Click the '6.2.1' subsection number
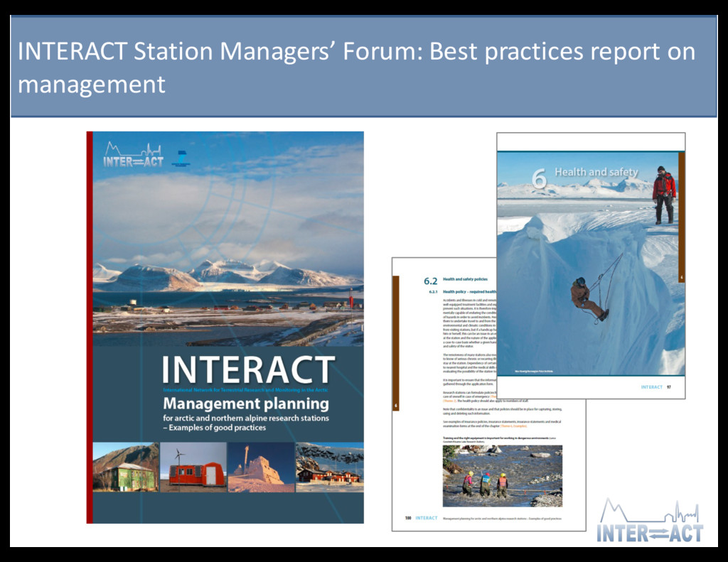 click(433, 292)
